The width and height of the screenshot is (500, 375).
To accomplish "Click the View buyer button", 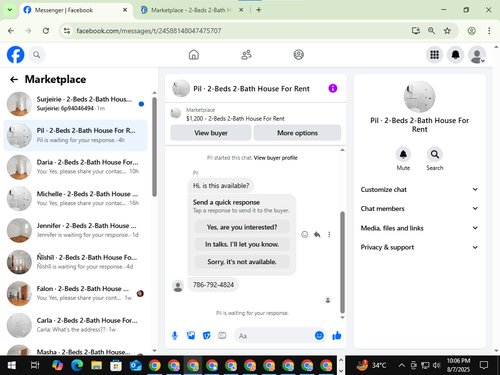I will point(211,133).
